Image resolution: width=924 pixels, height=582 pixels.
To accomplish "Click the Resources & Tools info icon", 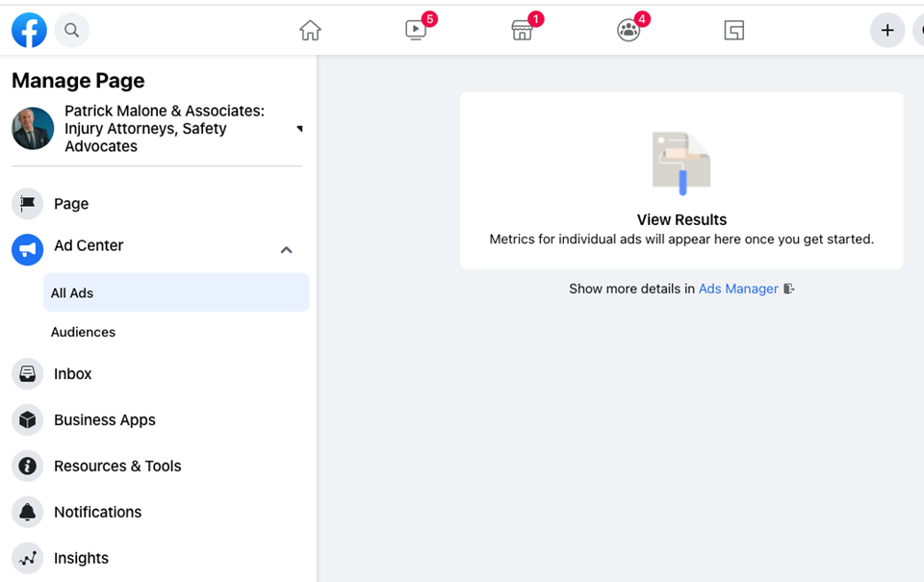I will [27, 466].
